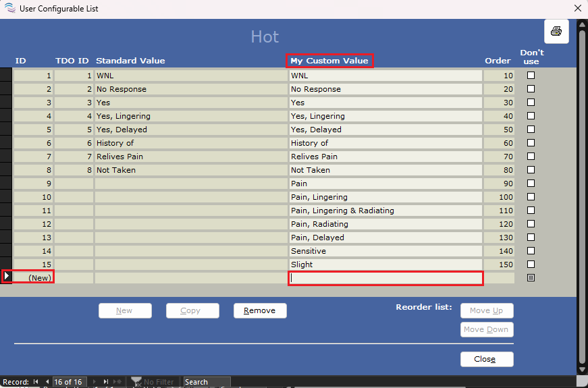Click the No Filter funnel icon

pos(135,382)
